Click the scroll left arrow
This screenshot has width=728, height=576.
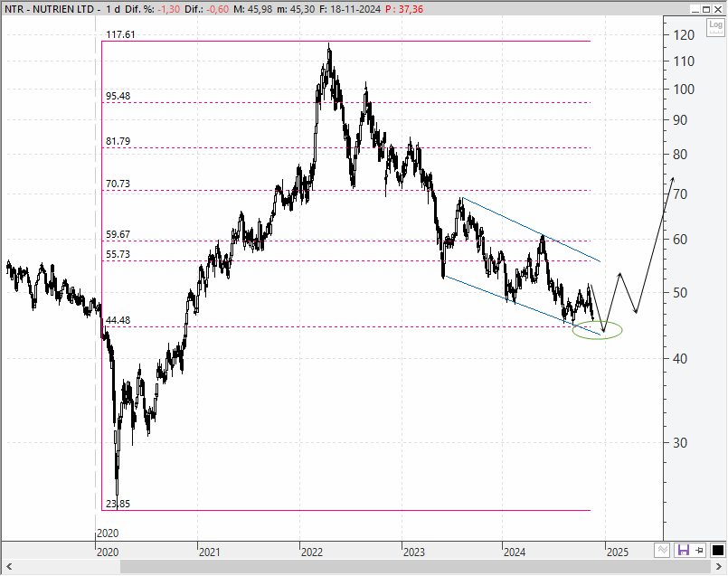tap(8, 567)
